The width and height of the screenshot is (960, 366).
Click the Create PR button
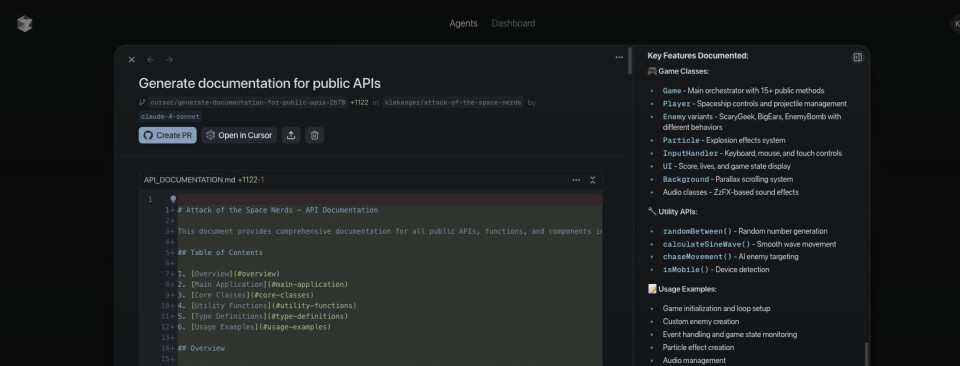[x=167, y=135]
